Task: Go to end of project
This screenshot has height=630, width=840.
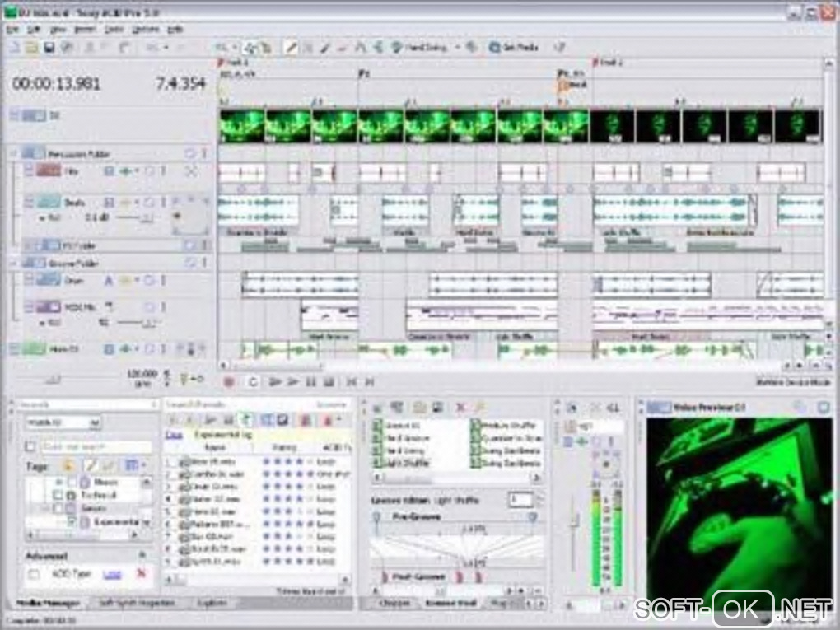Action: click(x=369, y=382)
